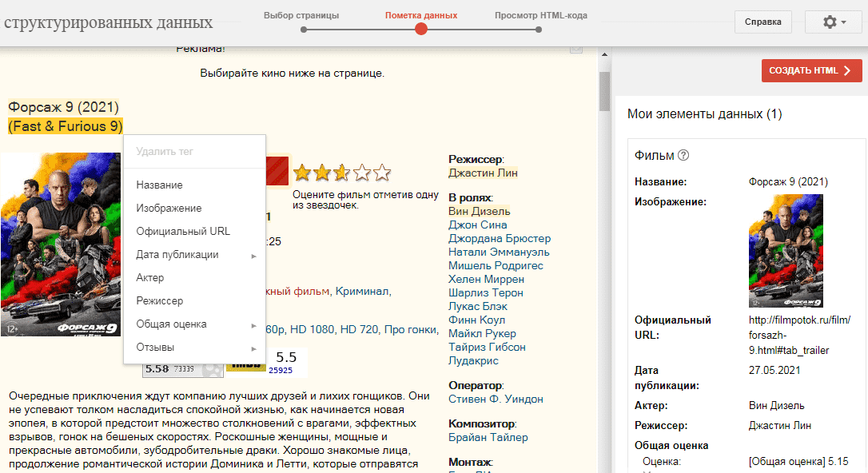
Task: Click the page scrollbar thumb
Action: point(604,91)
